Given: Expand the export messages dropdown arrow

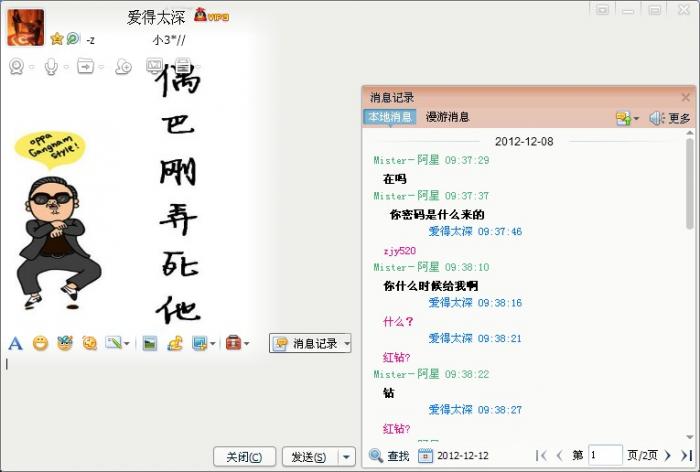Looking at the screenshot, I should (636, 119).
